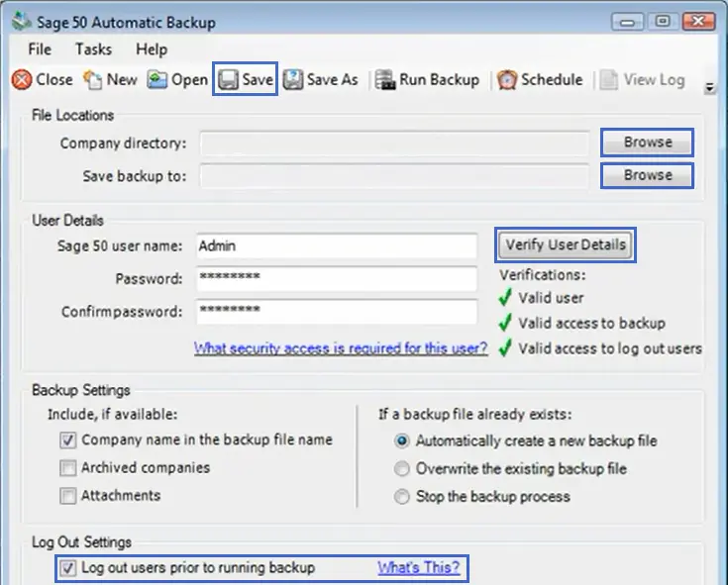Focus the Confirm password field
The image size is (728, 585).
click(x=337, y=312)
